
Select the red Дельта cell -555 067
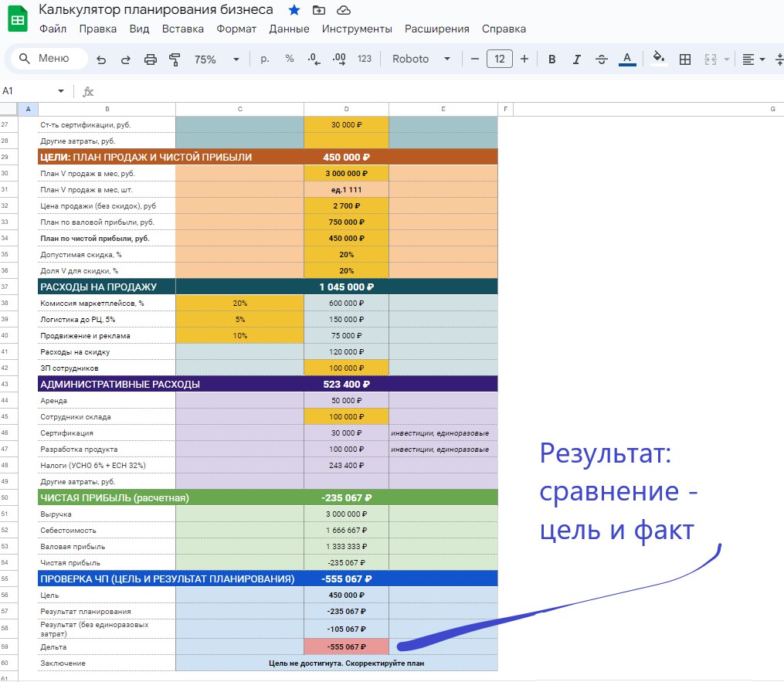(347, 646)
